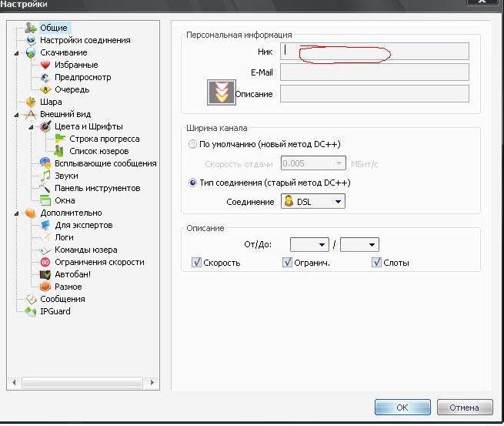The image size is (504, 426).
Task: Click the Цвета и Шрифты palette icon
Action: 45,126
